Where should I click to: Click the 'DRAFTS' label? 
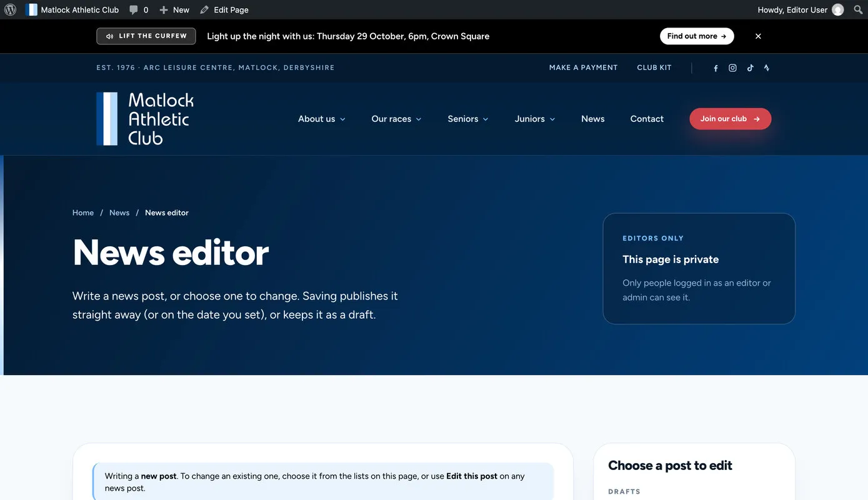[x=624, y=492]
